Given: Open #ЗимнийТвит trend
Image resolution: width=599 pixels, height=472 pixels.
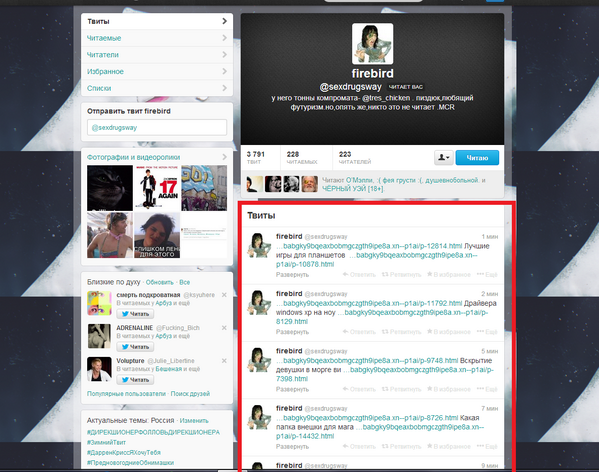Looking at the screenshot, I should (106, 442).
